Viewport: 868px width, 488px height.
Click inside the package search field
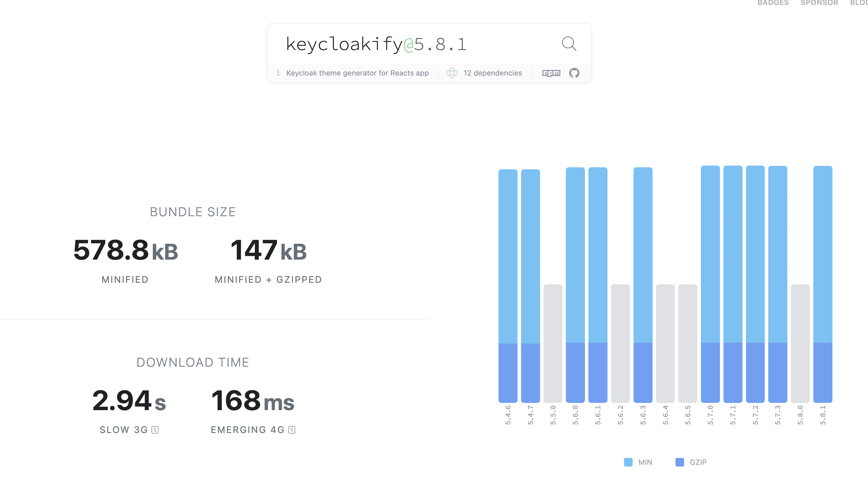coord(387,44)
